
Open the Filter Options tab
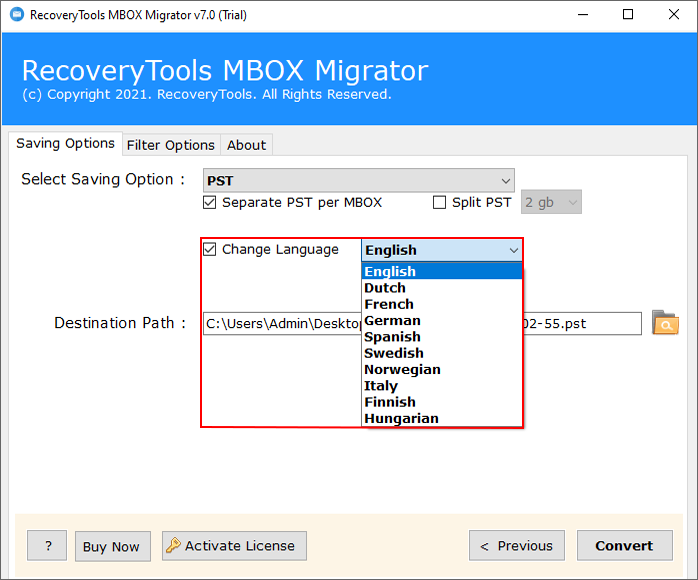[x=171, y=145]
